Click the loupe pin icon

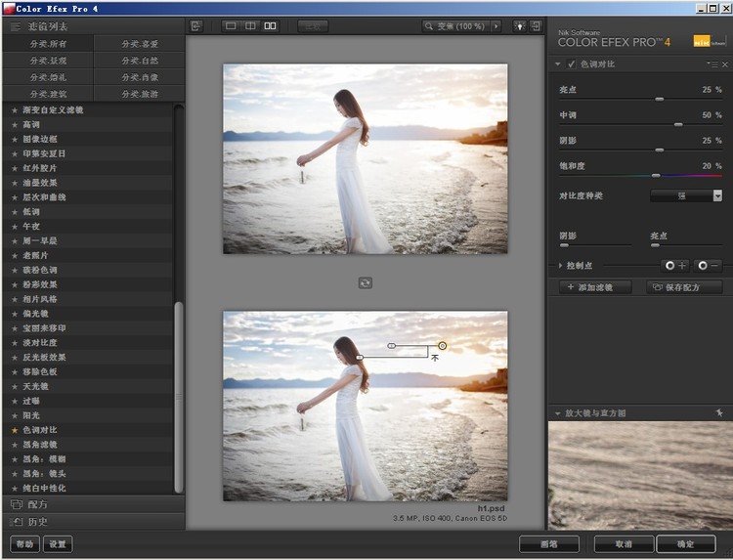tap(719, 412)
